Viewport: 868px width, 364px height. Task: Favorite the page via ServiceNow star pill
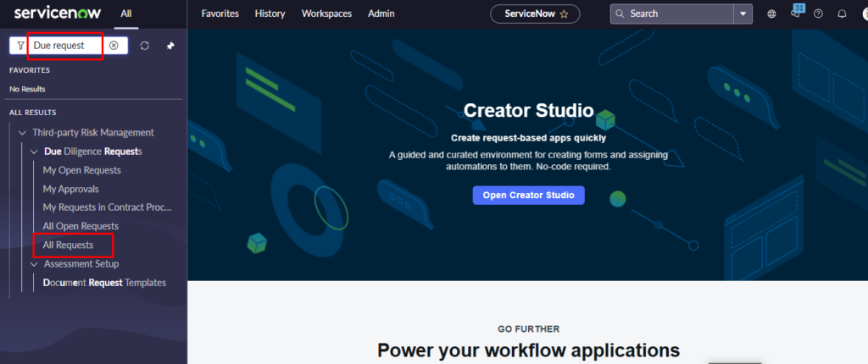[x=536, y=14]
